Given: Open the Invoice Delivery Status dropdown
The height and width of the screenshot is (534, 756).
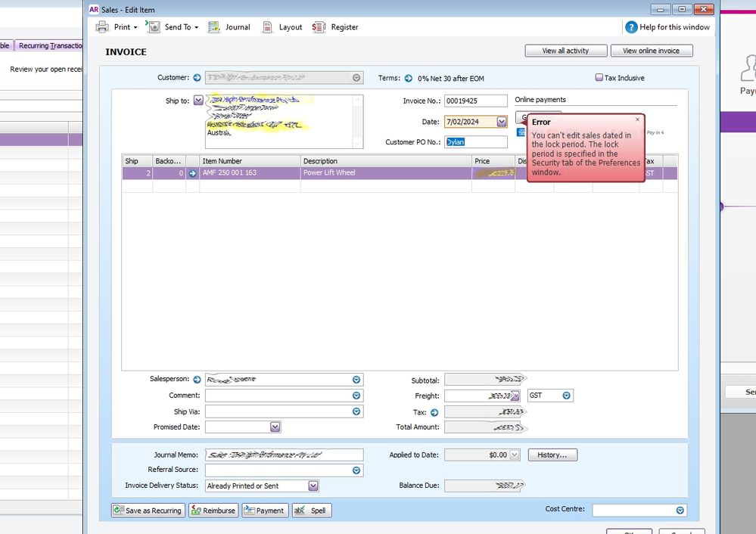Looking at the screenshot, I should tap(313, 486).
